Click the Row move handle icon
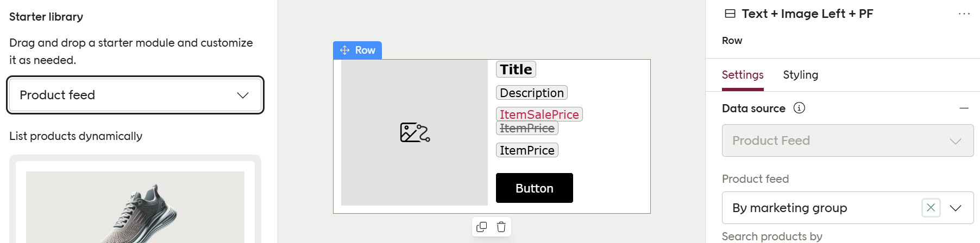The height and width of the screenshot is (243, 980). point(344,50)
